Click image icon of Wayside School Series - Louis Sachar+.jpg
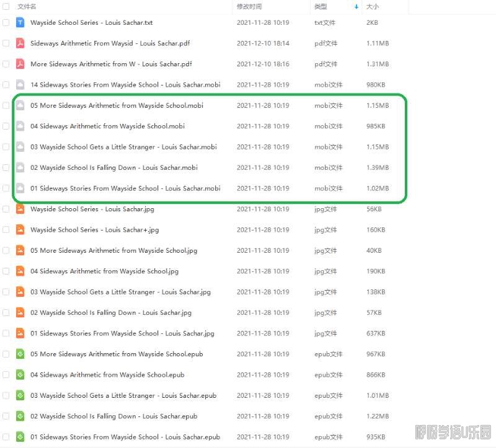The height and width of the screenshot is (448, 496). [20, 230]
